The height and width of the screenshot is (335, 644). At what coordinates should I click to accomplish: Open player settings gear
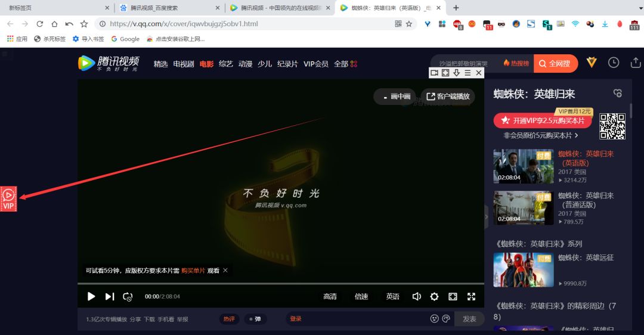click(x=434, y=296)
